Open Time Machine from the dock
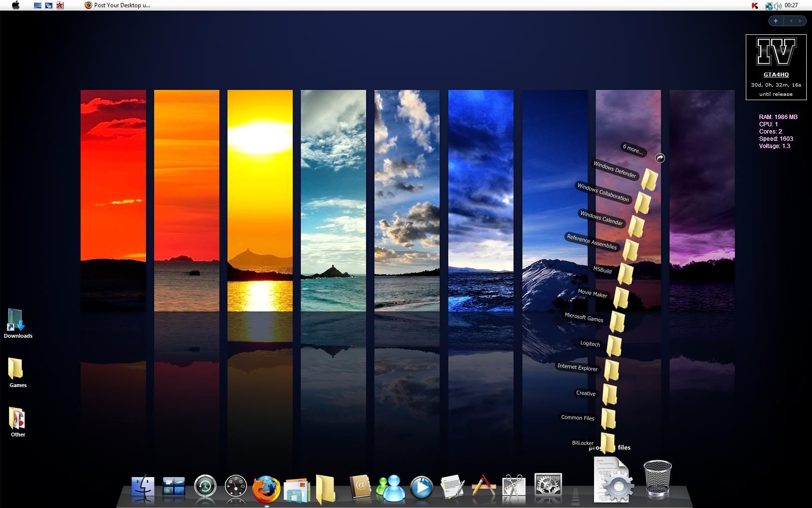812x508 pixels. tap(205, 487)
